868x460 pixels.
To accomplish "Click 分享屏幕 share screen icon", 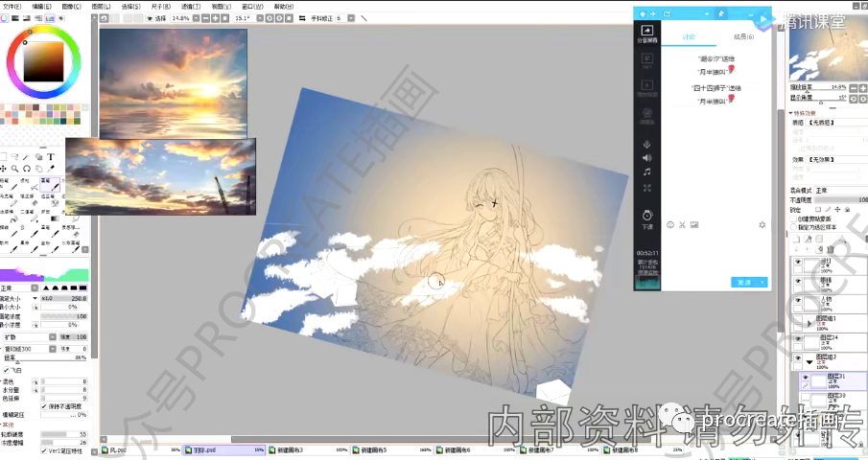I will (646, 34).
